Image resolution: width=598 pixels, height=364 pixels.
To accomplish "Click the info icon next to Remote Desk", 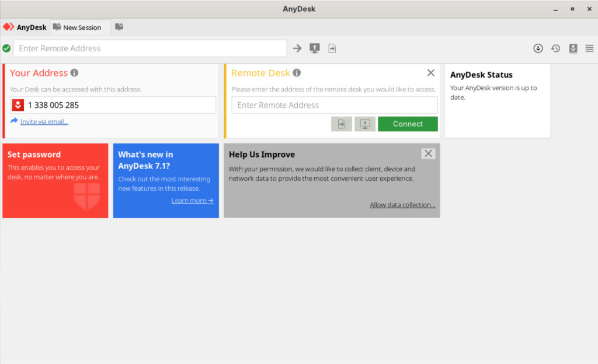I will (x=297, y=72).
